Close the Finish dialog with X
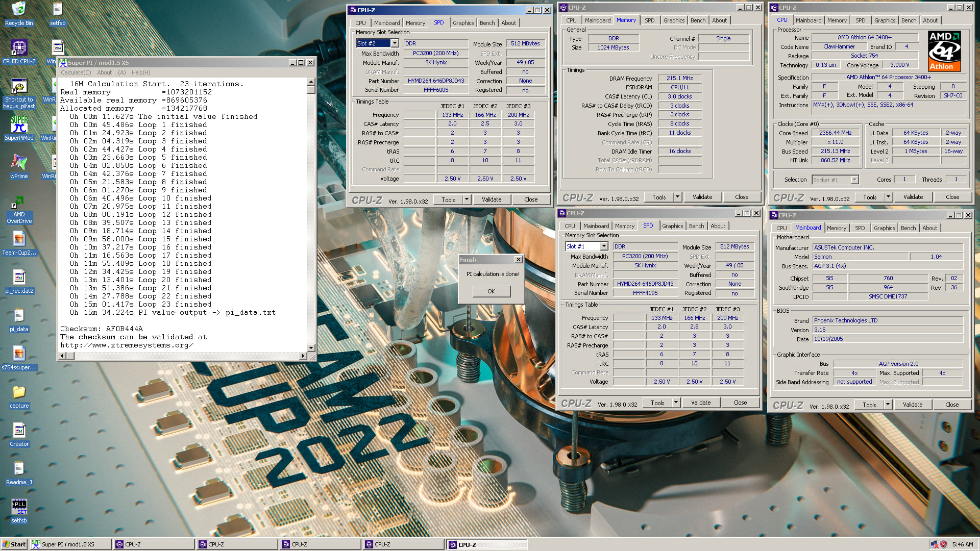The image size is (980, 551). pyautogui.click(x=518, y=260)
